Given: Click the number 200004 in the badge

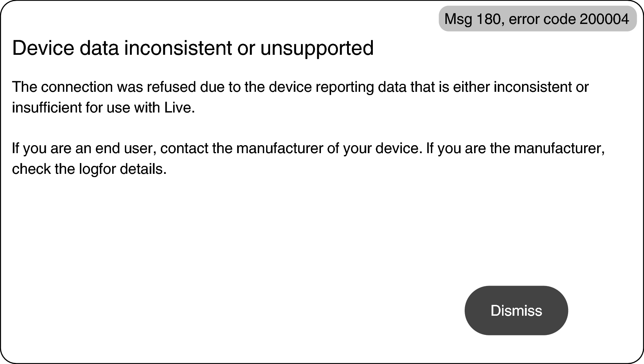Looking at the screenshot, I should (604, 19).
